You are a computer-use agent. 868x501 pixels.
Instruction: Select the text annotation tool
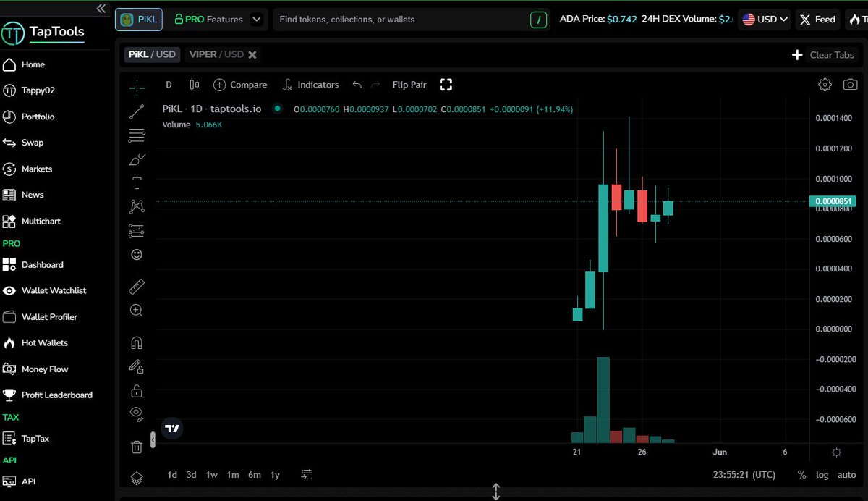136,183
